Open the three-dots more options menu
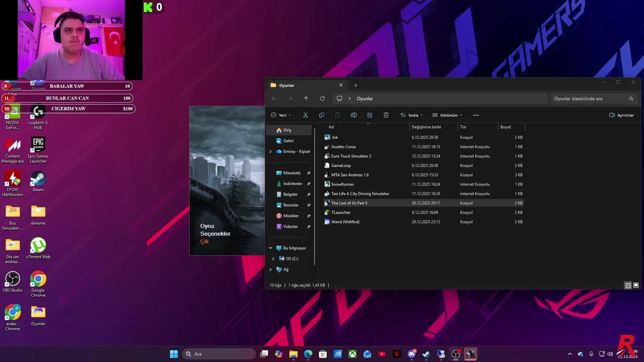Viewport: 644px width, 362px height. [x=476, y=115]
